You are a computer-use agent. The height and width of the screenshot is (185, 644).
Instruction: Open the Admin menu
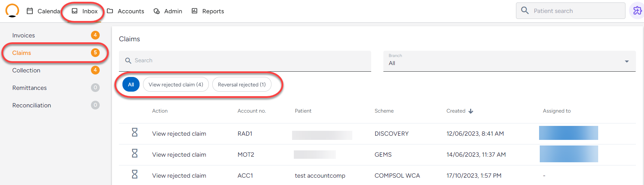pyautogui.click(x=168, y=11)
